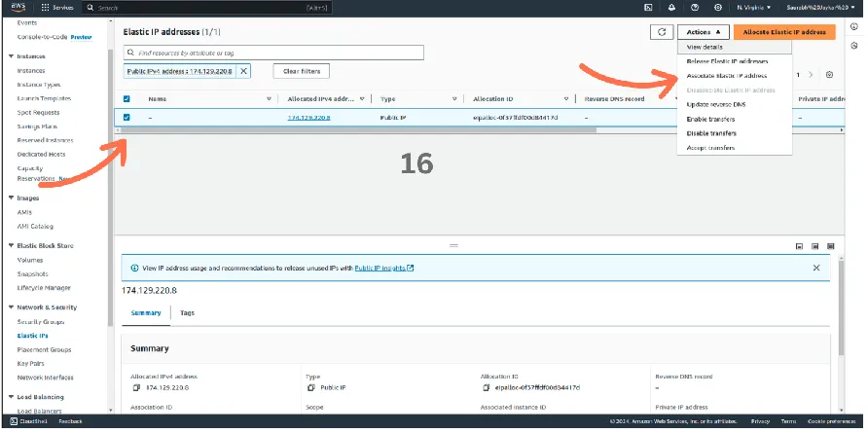The image size is (868, 433).
Task: Focus the top Search box
Action: point(207,8)
